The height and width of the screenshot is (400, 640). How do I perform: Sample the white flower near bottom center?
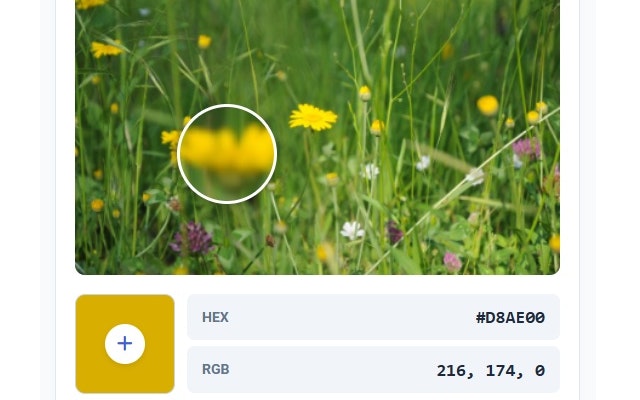click(352, 230)
